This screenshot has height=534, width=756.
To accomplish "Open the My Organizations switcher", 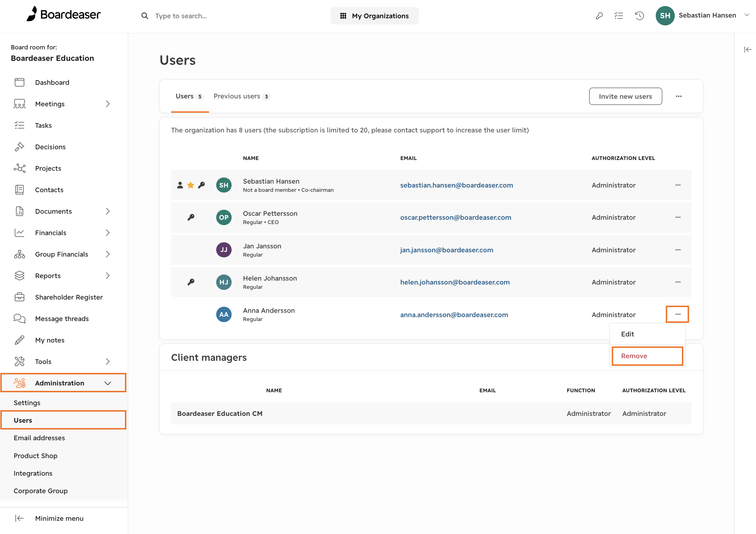I will [x=374, y=16].
